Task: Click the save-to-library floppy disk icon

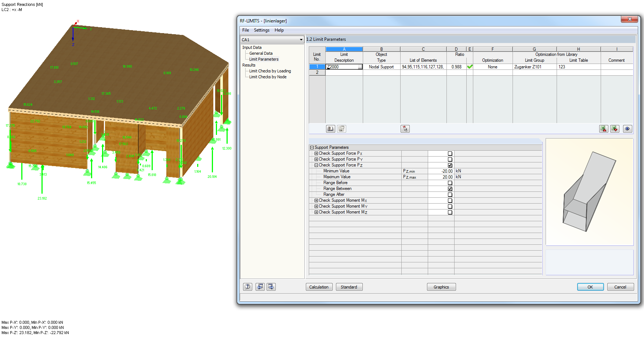Action: [341, 129]
